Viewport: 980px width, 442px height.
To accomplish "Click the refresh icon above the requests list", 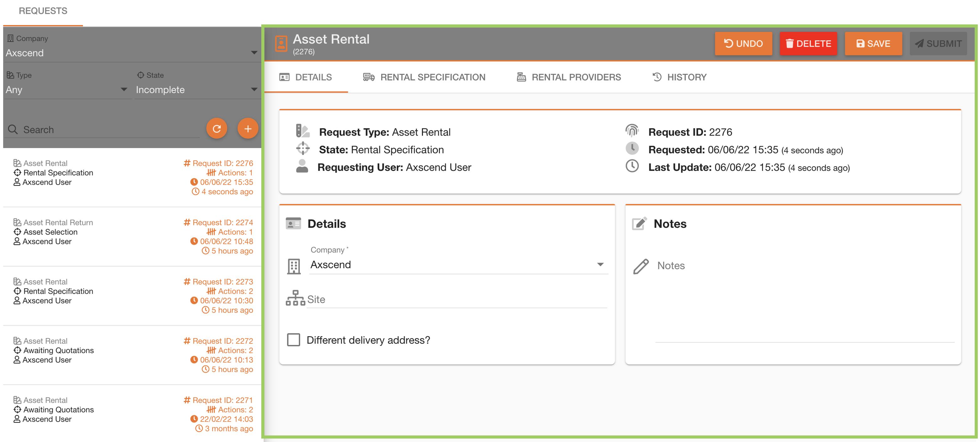I will tap(216, 128).
